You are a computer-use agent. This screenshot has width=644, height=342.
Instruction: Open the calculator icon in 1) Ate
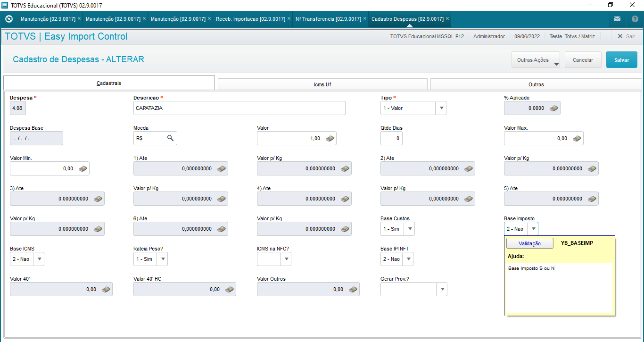pos(221,168)
